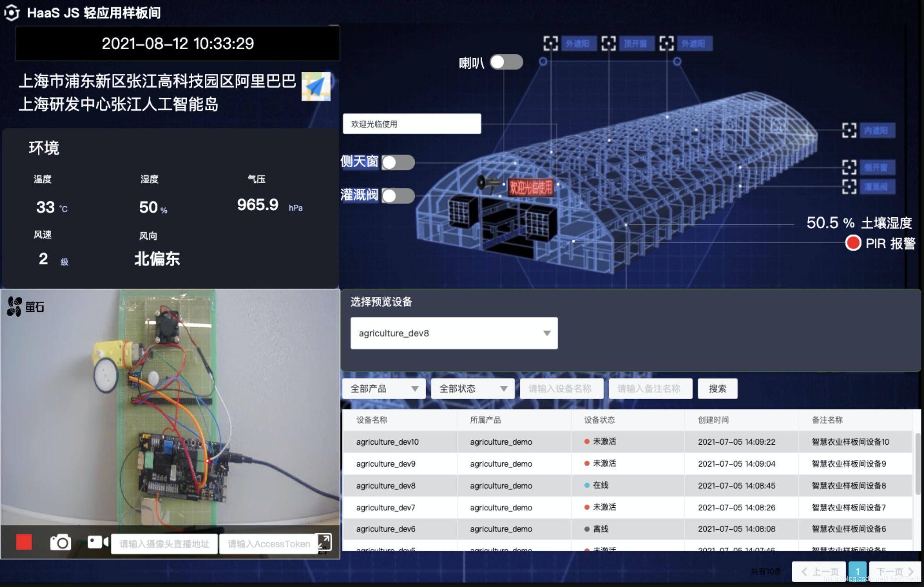Open the agriculture_dev8 preview device dropdown
924x587 pixels.
[x=454, y=333]
